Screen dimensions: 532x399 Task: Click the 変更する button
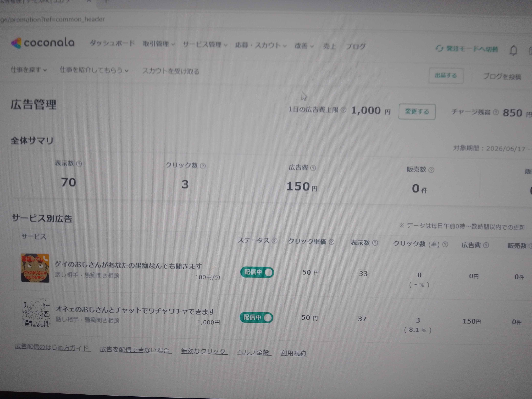click(x=417, y=112)
